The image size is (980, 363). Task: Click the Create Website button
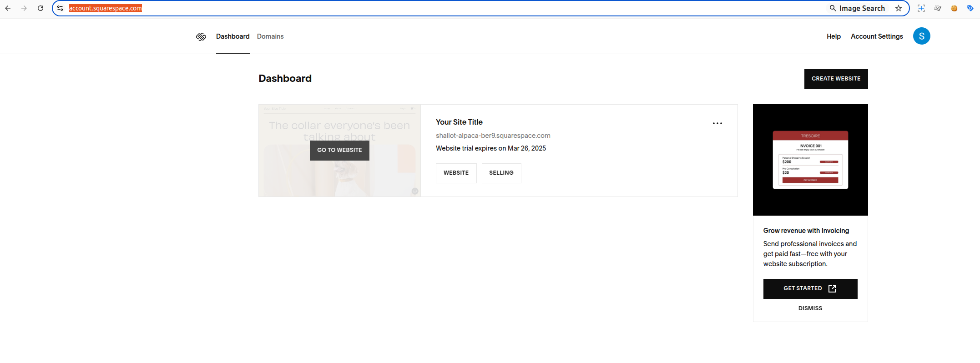836,79
